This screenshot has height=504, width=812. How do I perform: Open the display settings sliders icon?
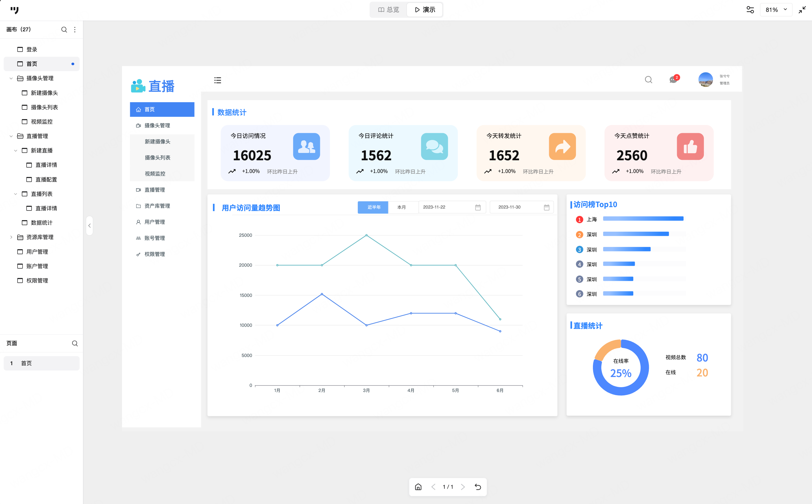[750, 10]
